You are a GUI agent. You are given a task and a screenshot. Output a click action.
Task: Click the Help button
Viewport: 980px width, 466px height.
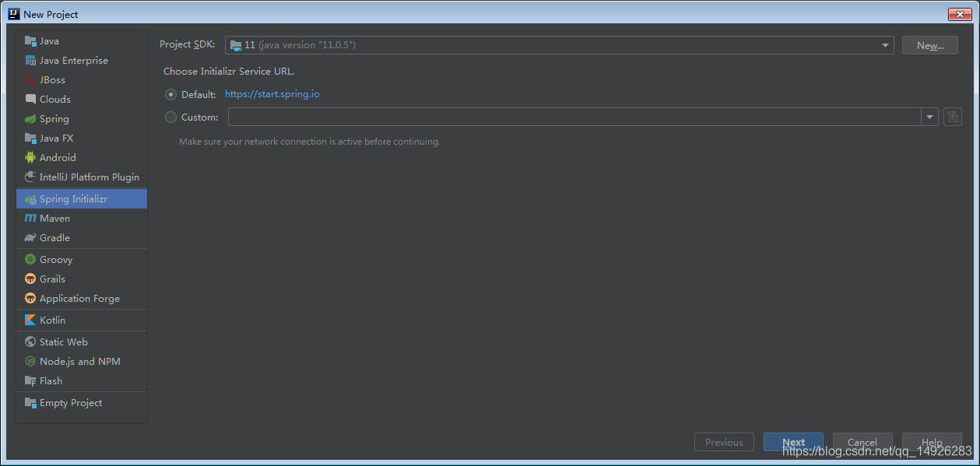[932, 442]
